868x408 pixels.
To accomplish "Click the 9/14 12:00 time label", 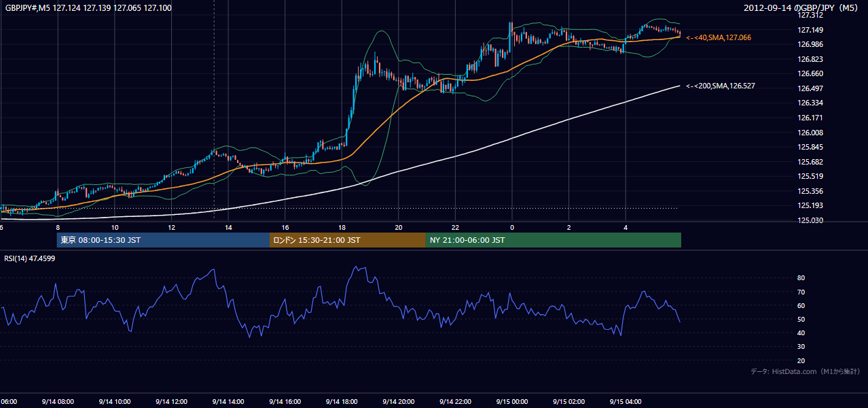I will 172,402.
